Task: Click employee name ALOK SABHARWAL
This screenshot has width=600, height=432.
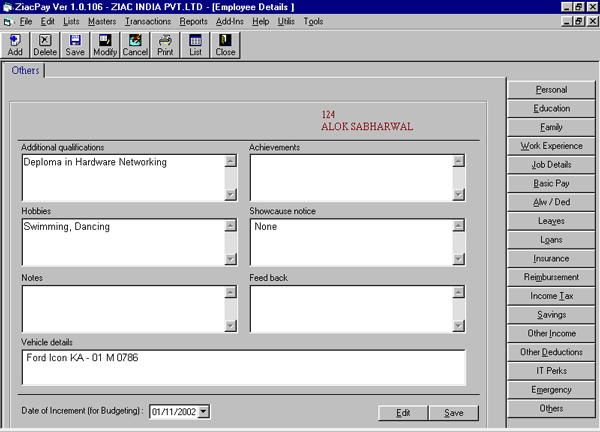Action: tap(367, 127)
